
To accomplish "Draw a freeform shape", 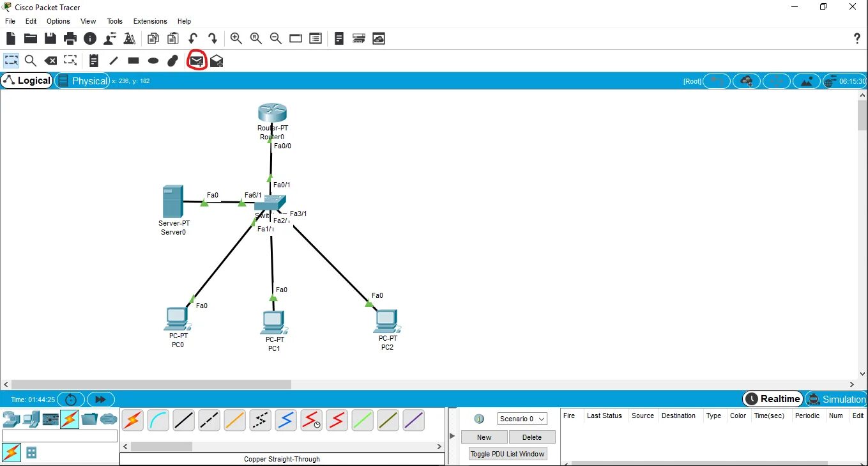I will (172, 61).
